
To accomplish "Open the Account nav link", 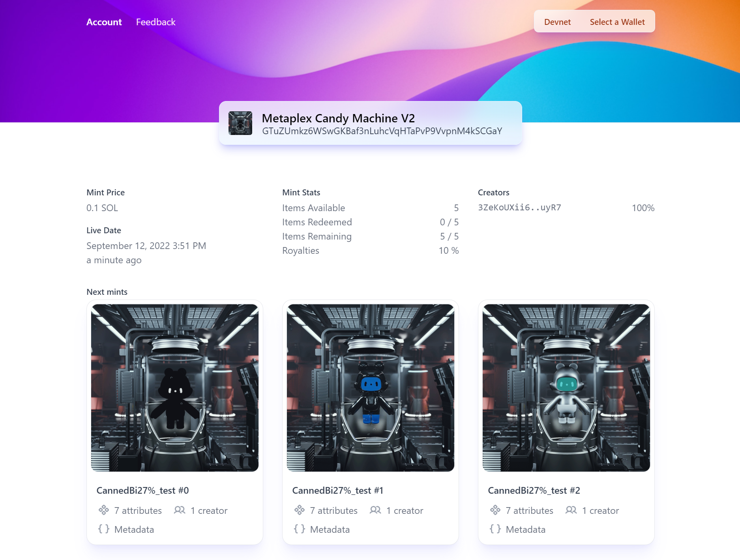I will click(104, 22).
